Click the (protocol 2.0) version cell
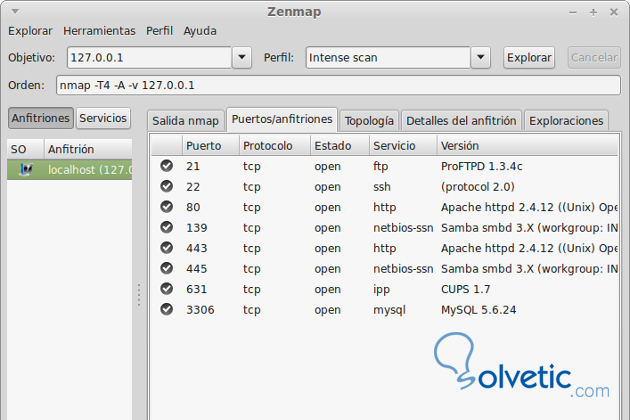Viewport: 630px width, 420px height. pos(478,187)
